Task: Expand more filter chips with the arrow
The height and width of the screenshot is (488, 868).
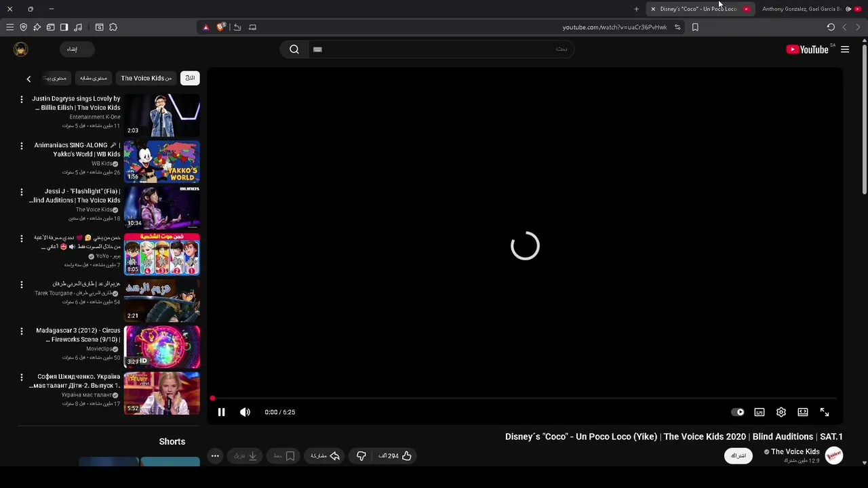Action: (x=28, y=79)
